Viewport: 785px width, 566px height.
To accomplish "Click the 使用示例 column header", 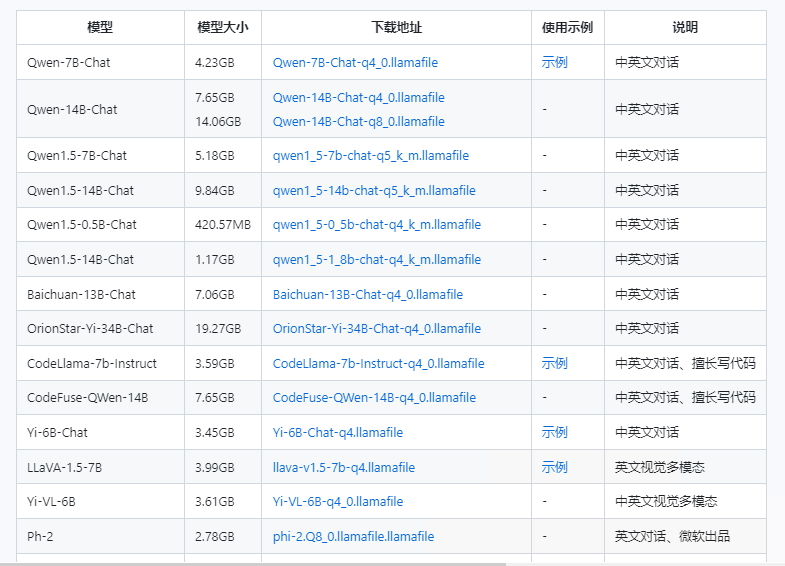I will click(568, 28).
